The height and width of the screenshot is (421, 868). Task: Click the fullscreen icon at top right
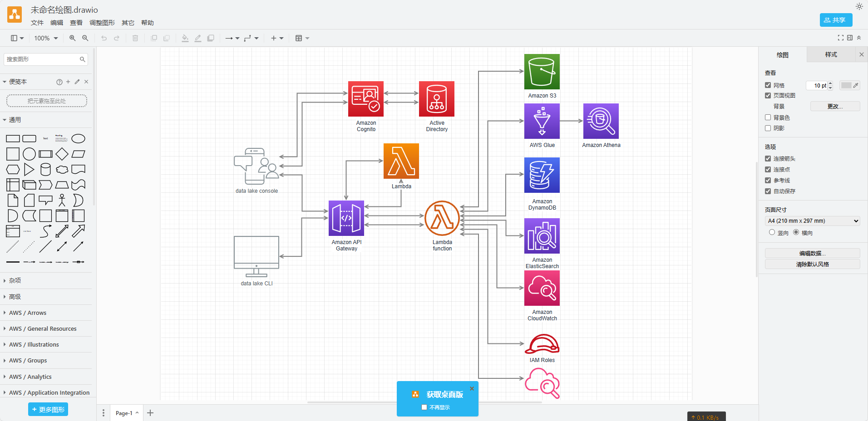(840, 38)
